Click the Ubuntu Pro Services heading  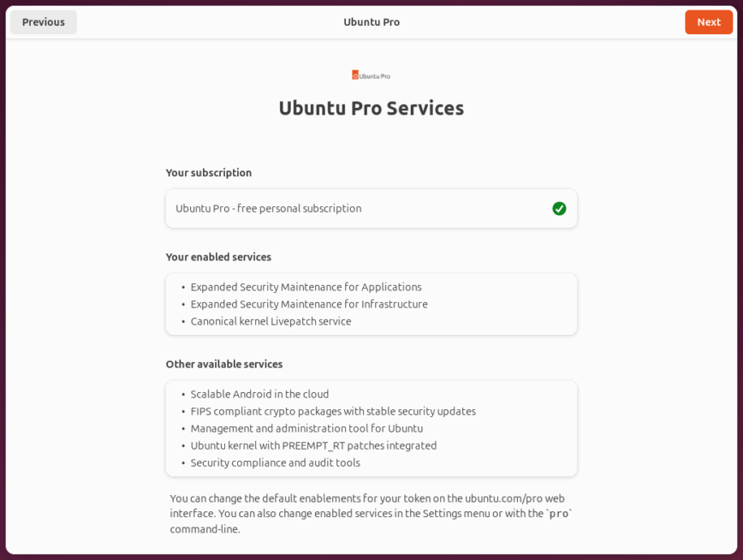pos(371,108)
